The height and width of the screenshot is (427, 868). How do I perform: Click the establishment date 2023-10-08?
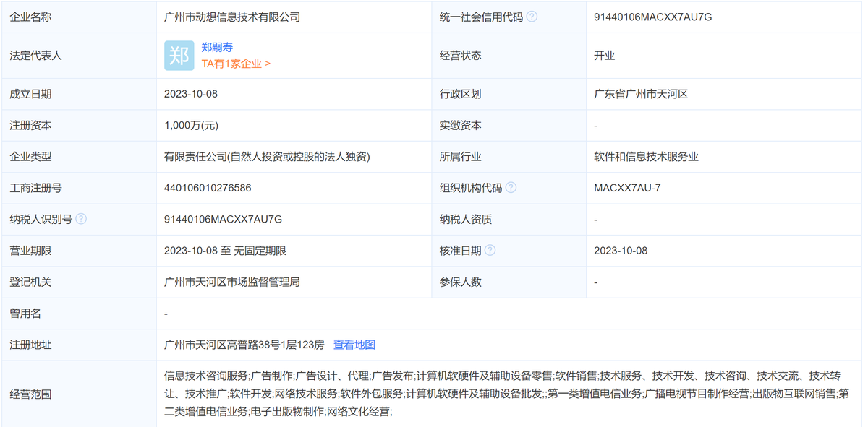pyautogui.click(x=192, y=93)
